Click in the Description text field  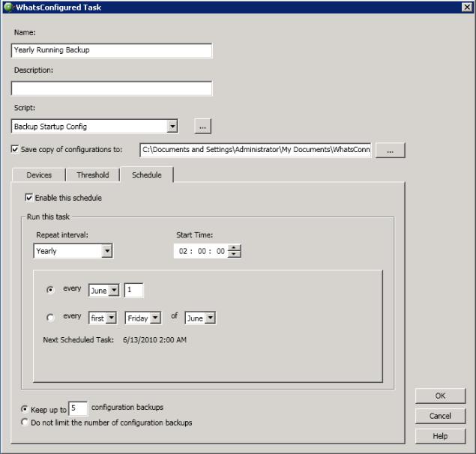(x=112, y=88)
